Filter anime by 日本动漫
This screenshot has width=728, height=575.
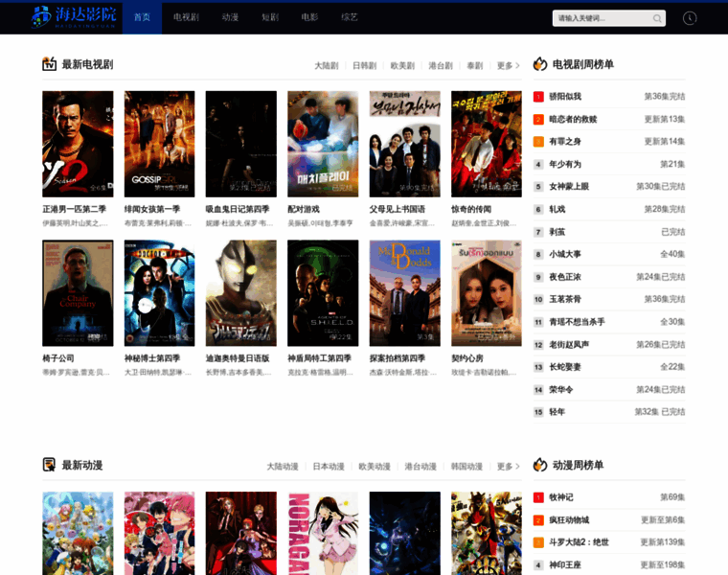329,467
